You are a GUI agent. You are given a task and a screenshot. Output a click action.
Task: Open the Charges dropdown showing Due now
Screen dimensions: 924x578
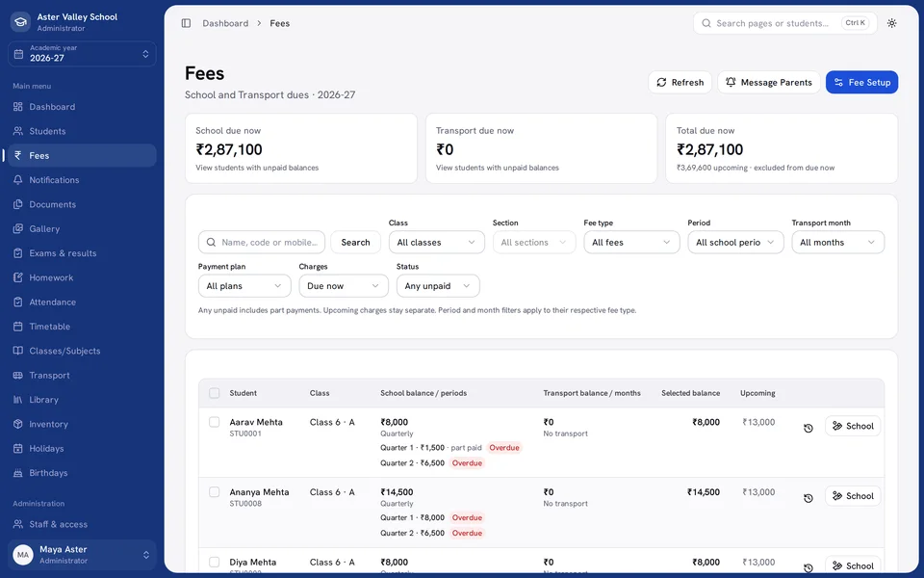(x=344, y=286)
